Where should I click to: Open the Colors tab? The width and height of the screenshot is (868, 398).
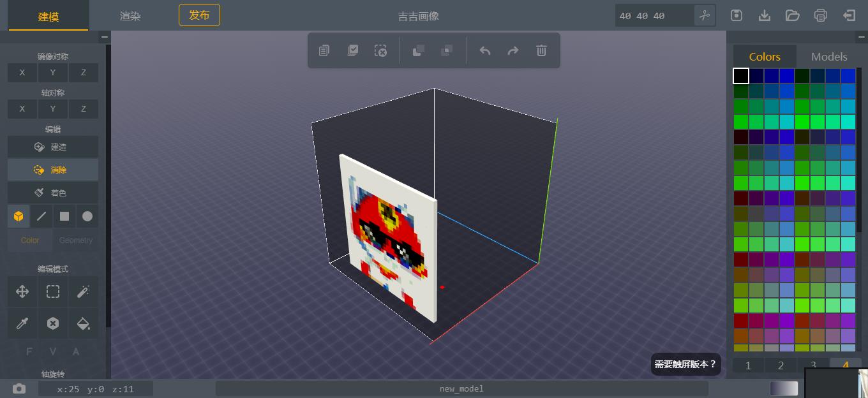click(765, 56)
